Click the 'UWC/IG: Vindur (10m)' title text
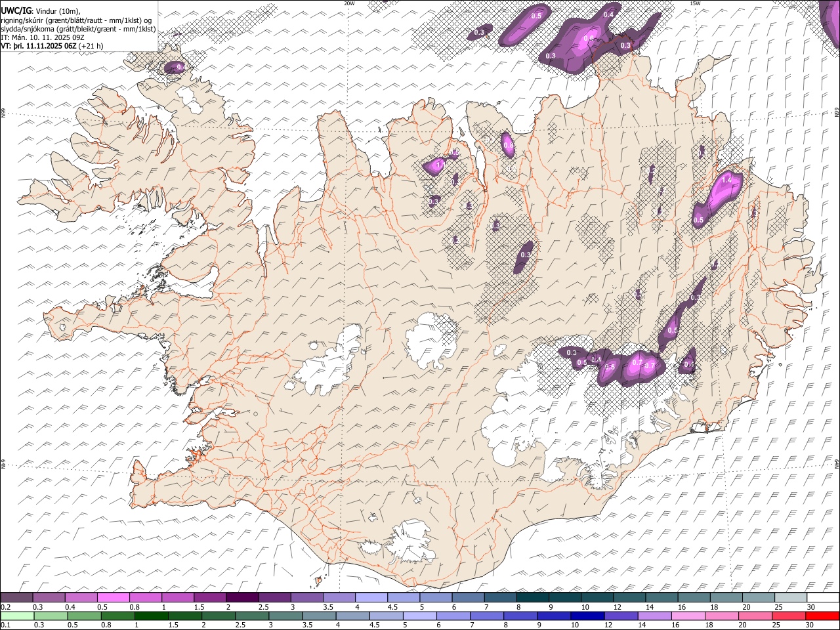 pyautogui.click(x=40, y=10)
